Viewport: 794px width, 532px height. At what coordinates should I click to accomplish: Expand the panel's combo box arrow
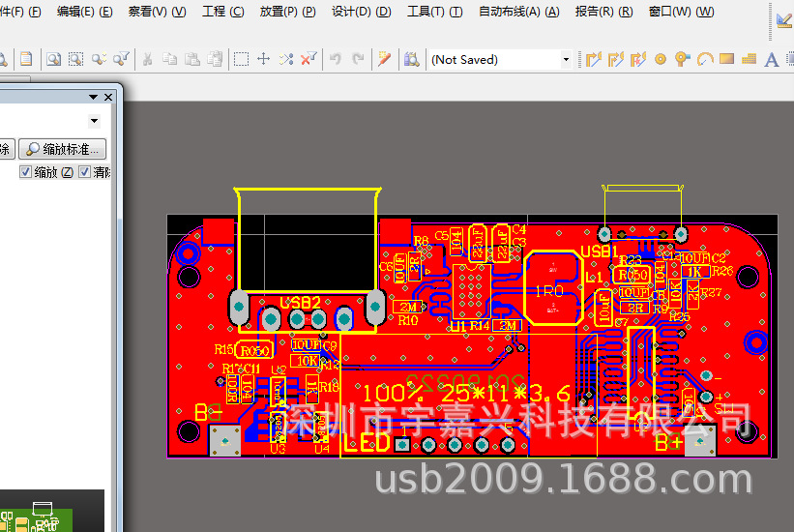[x=94, y=121]
